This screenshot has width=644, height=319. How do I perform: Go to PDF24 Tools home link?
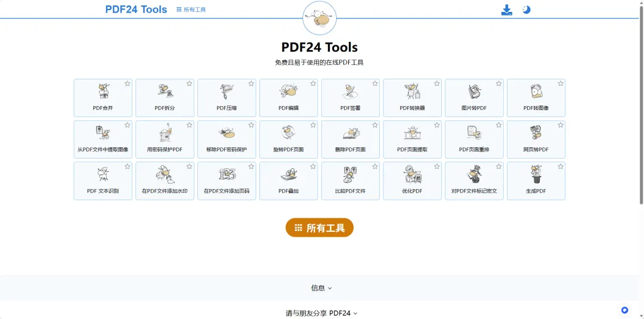point(136,10)
